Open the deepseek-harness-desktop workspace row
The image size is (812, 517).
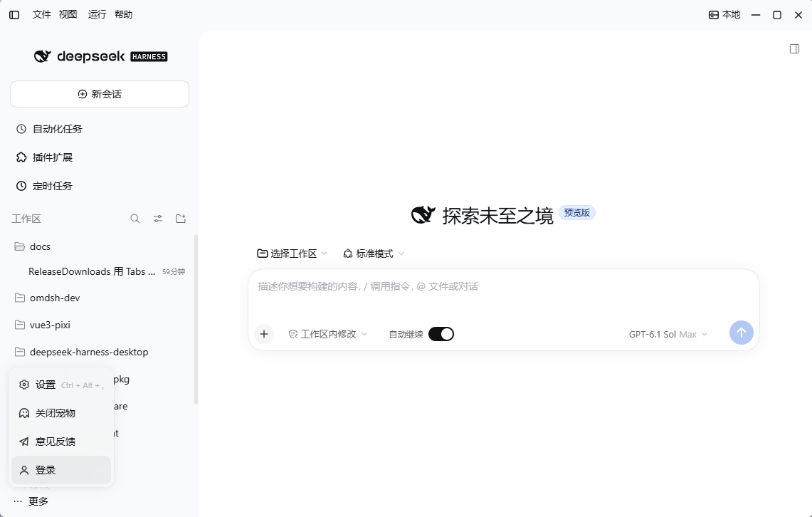click(100, 352)
